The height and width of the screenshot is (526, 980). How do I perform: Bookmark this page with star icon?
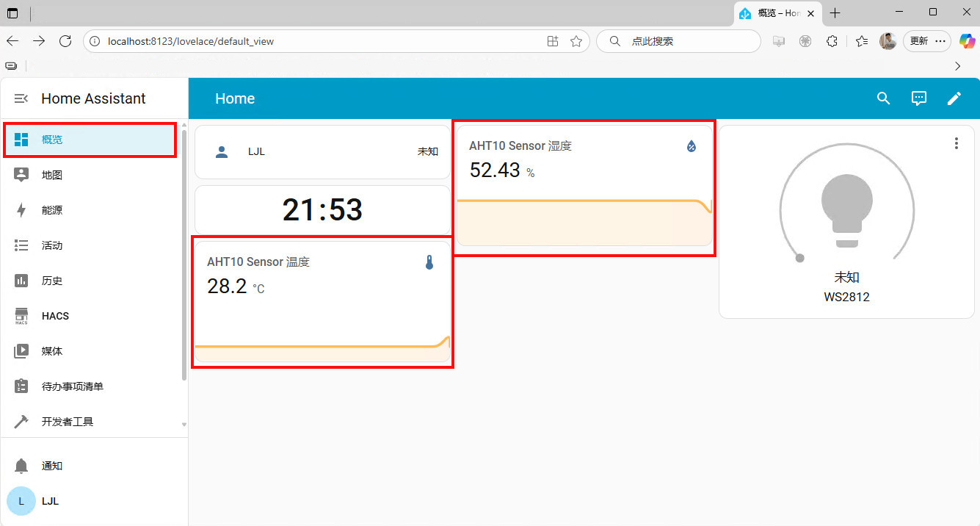coord(576,41)
